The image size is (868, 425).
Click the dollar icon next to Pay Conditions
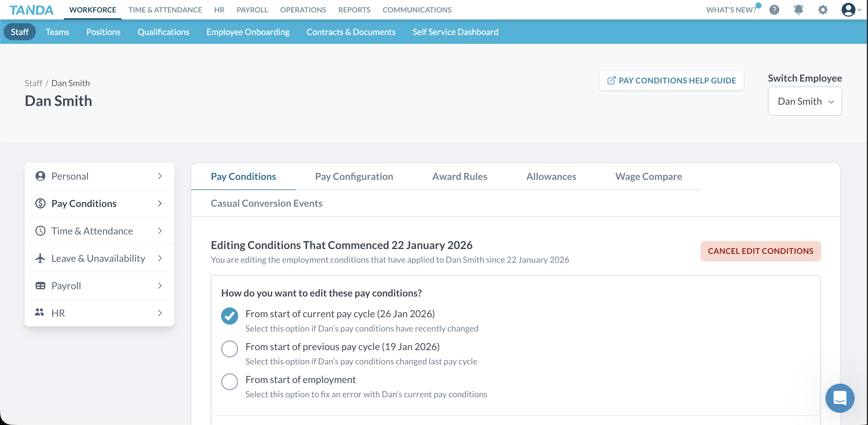pos(40,203)
